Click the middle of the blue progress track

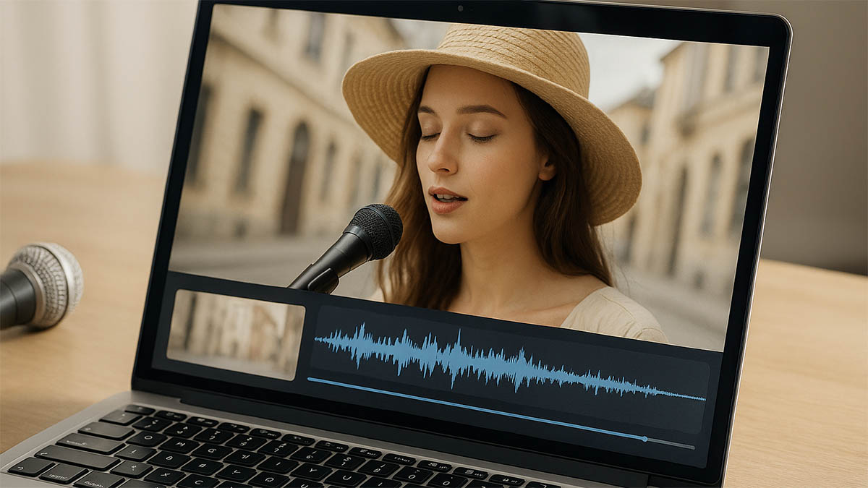477,408
